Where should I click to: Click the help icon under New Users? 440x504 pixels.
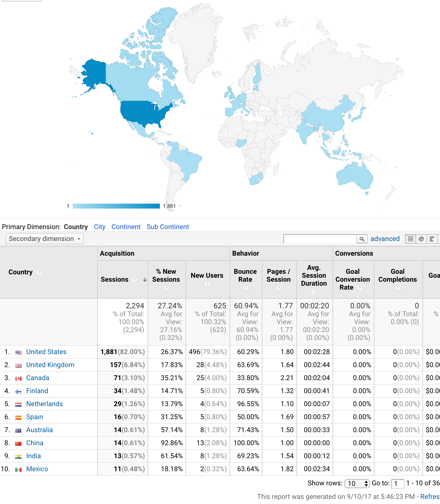207,284
